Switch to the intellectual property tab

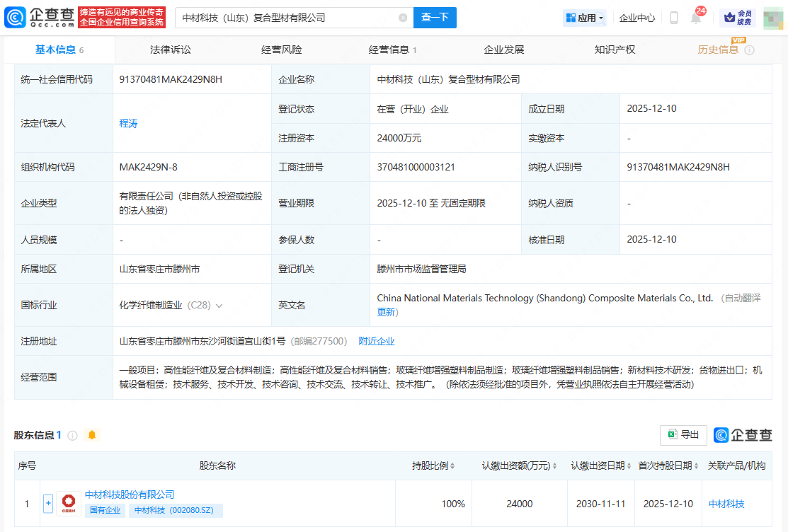pyautogui.click(x=615, y=50)
